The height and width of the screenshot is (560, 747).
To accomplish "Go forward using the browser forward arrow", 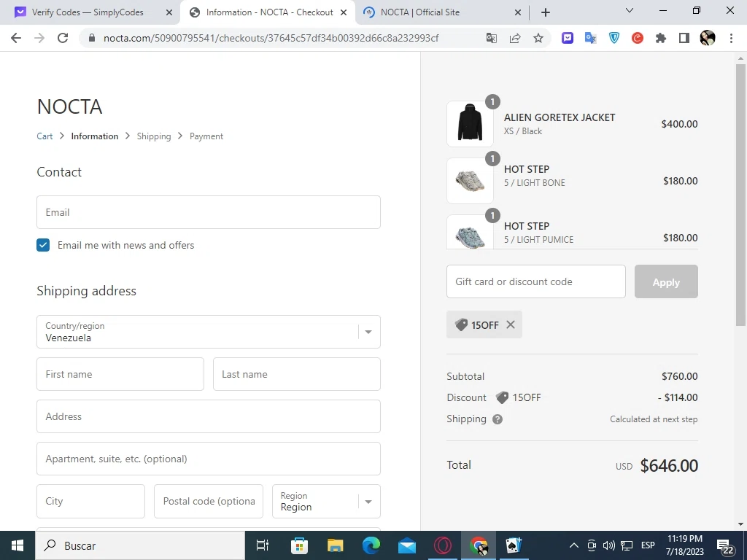I will (39, 38).
